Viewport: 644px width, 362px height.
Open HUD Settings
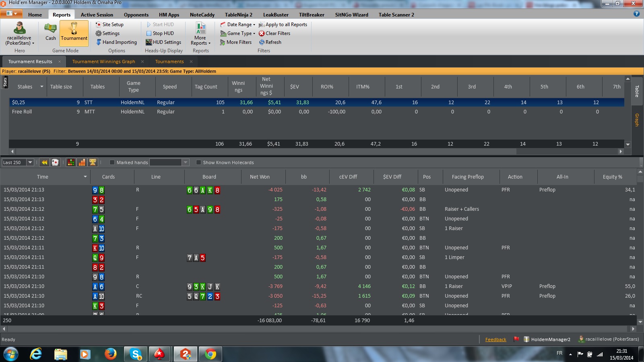point(163,42)
